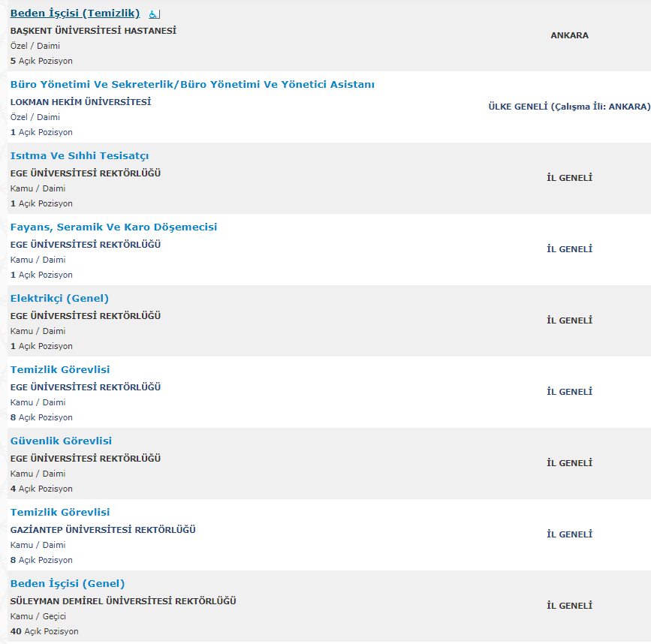Click İL GENELİ in the Güvenlik Görevlisi row
651x644 pixels.
click(569, 463)
